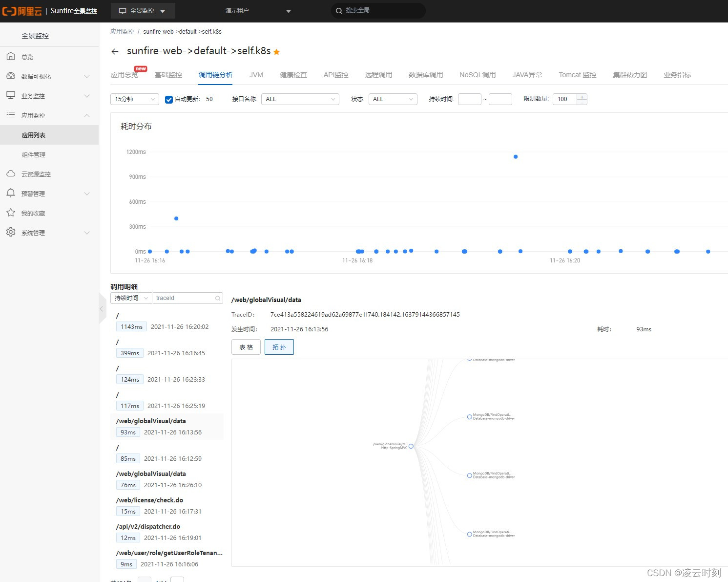
Task: Select the /api/v2/dispatcher.do trace
Action: tap(167, 533)
